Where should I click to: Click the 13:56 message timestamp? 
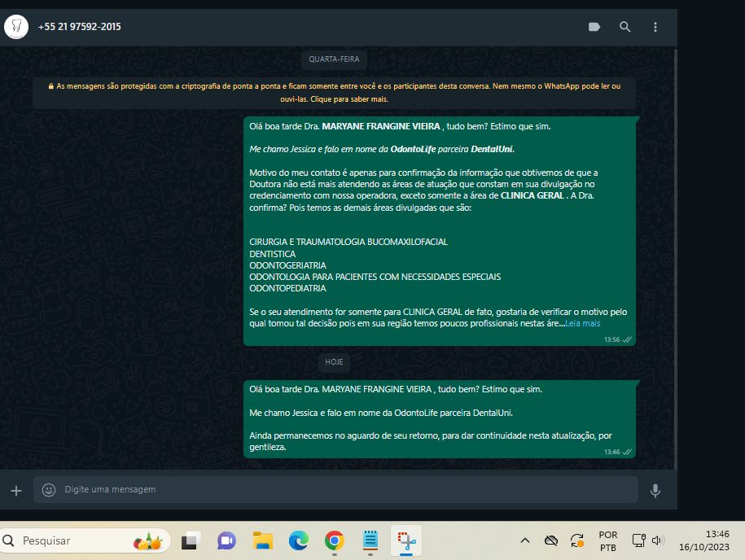click(612, 339)
